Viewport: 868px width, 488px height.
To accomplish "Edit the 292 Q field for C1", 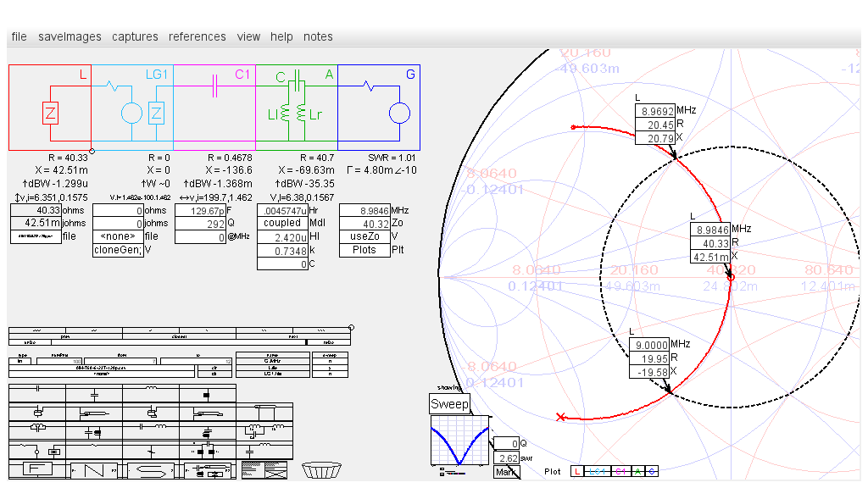I will coord(200,224).
